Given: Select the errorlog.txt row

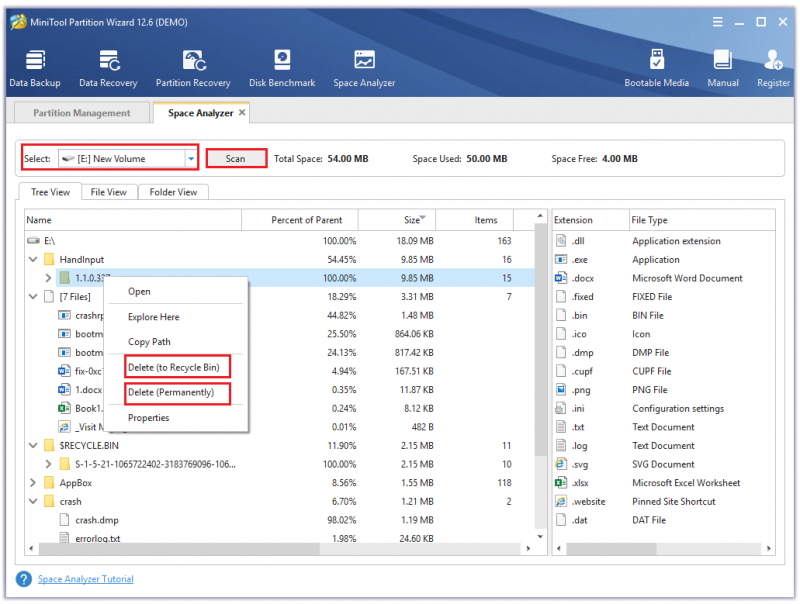Looking at the screenshot, I should click(280, 538).
